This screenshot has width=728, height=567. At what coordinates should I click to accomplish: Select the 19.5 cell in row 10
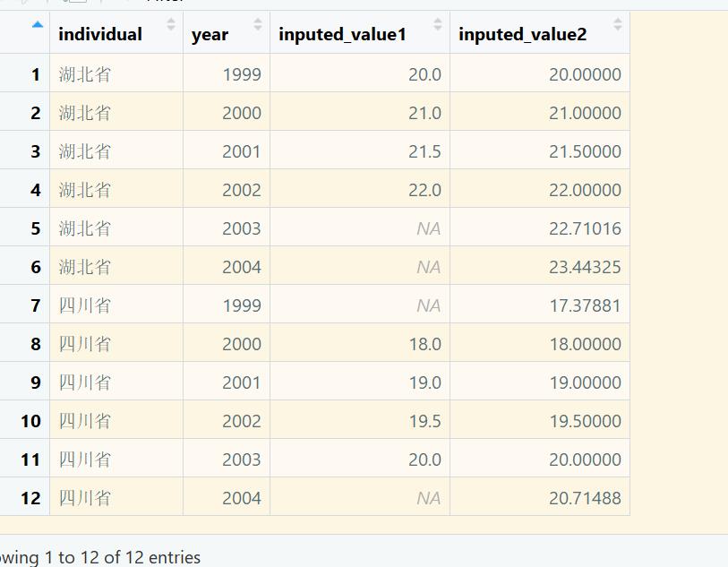click(424, 421)
